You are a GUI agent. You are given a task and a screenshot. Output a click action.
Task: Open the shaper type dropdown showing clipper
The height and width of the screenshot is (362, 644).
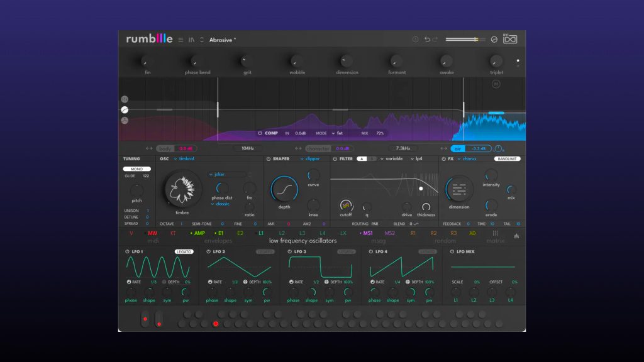309,159
